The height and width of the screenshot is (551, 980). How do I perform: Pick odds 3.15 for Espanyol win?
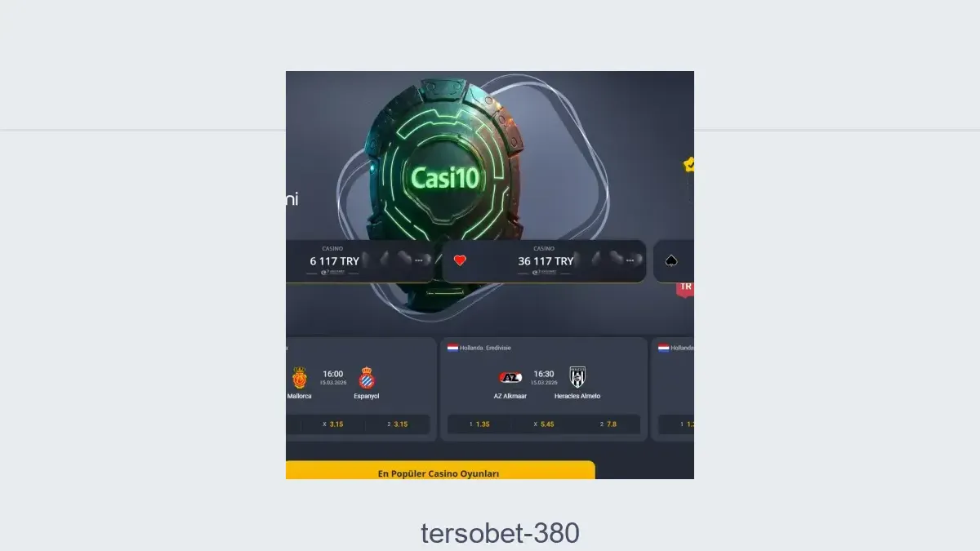(397, 424)
